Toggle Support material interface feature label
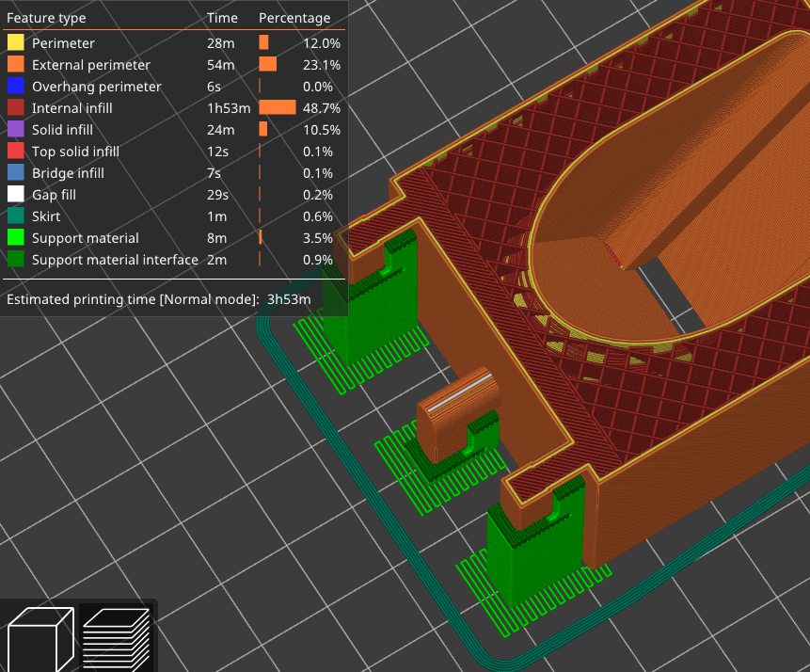Viewport: 810px width, 672px height. point(115,260)
